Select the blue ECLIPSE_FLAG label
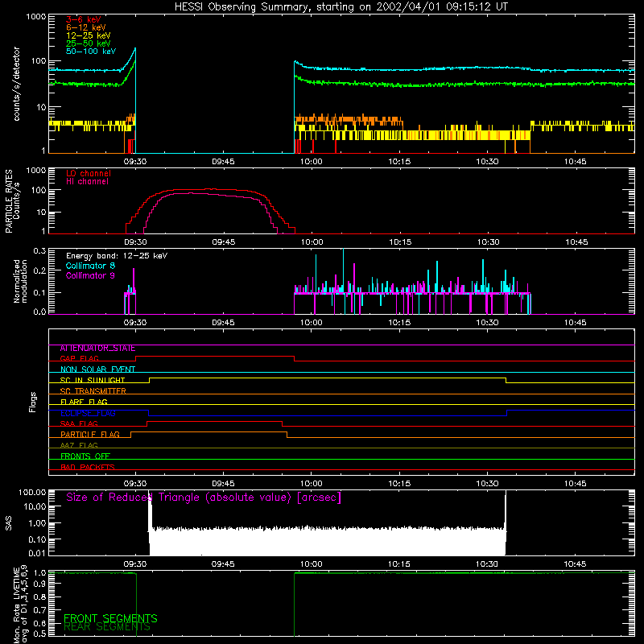 (88, 413)
